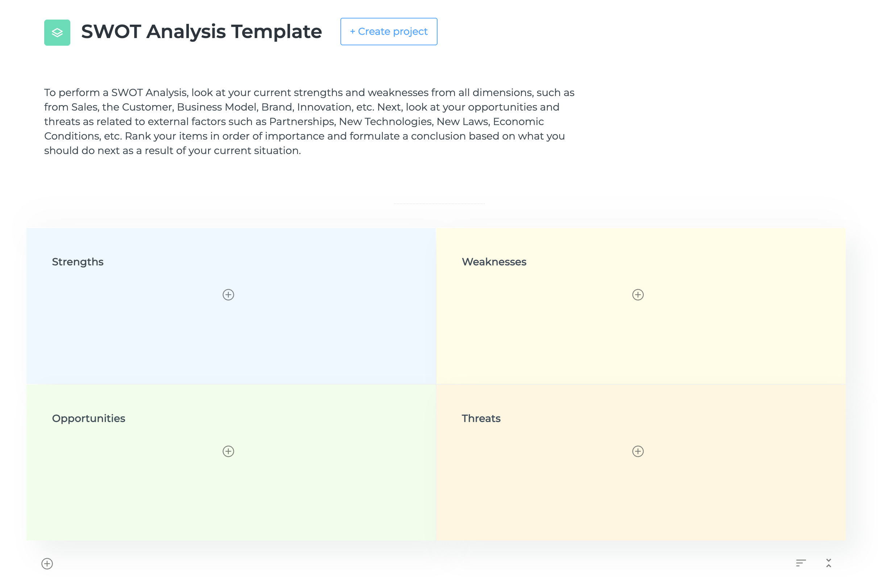Select the Strengths section header

(x=77, y=262)
